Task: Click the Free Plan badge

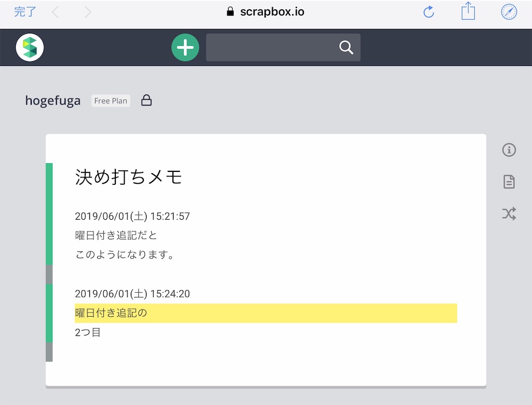Action: coord(111,101)
